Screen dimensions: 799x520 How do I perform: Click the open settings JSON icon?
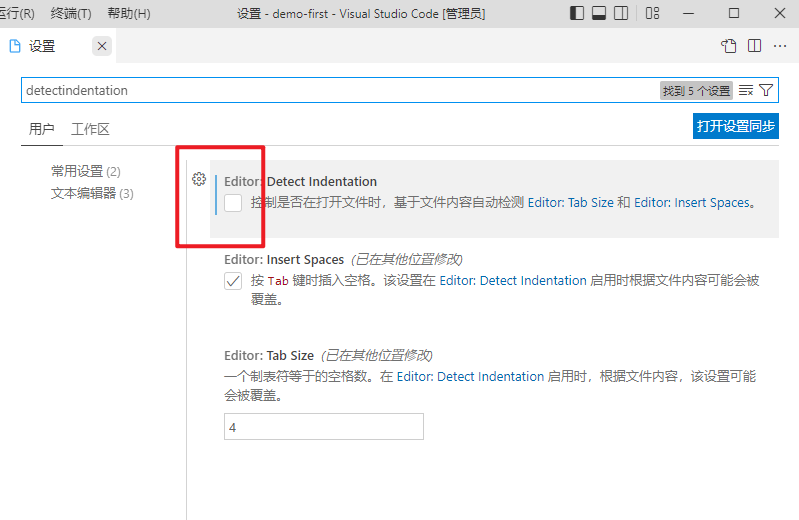pos(729,46)
